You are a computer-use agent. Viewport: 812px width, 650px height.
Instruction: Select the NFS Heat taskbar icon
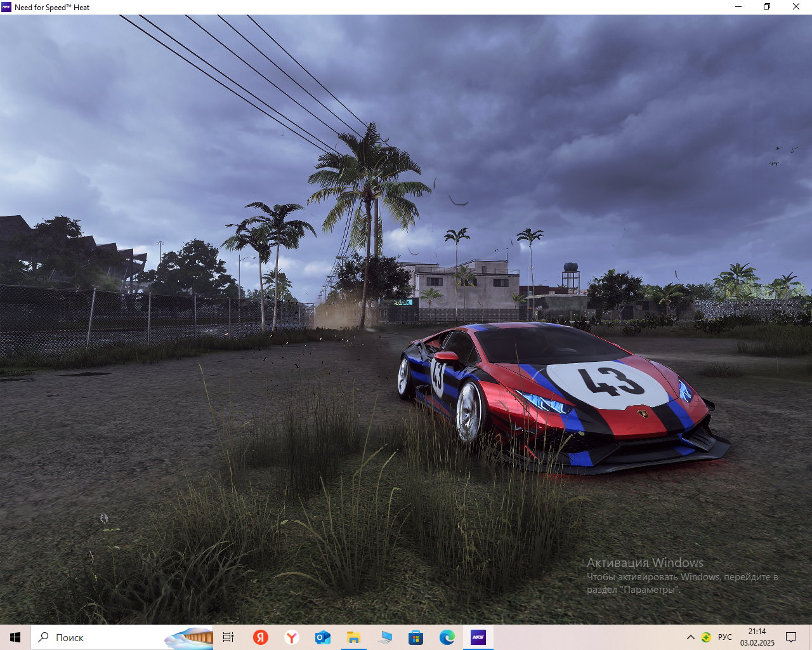point(478,637)
